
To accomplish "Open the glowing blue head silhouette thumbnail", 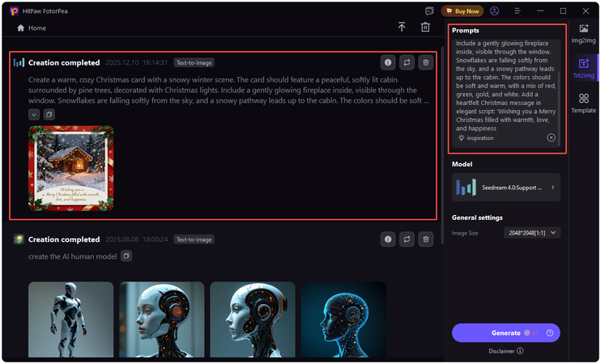I will pyautogui.click(x=343, y=320).
